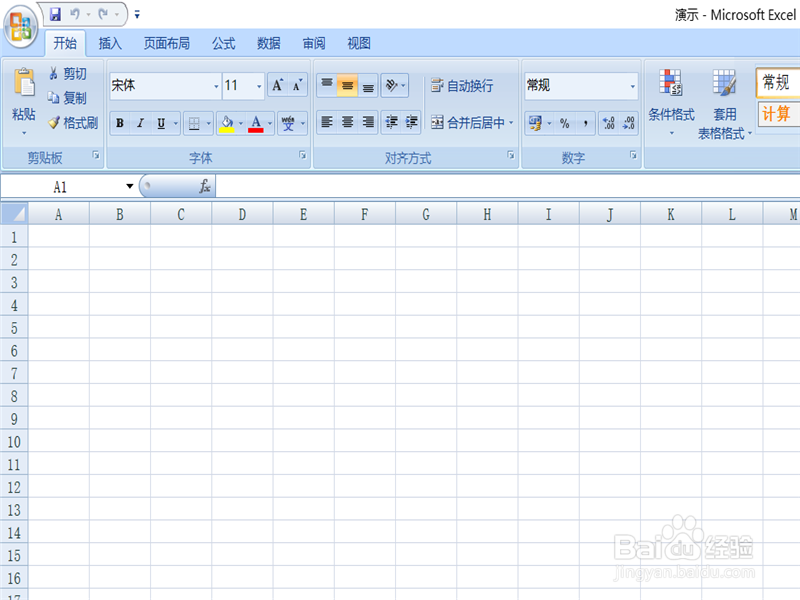800x600 pixels.
Task: Open the 宋体 font name dropdown
Action: (216, 86)
